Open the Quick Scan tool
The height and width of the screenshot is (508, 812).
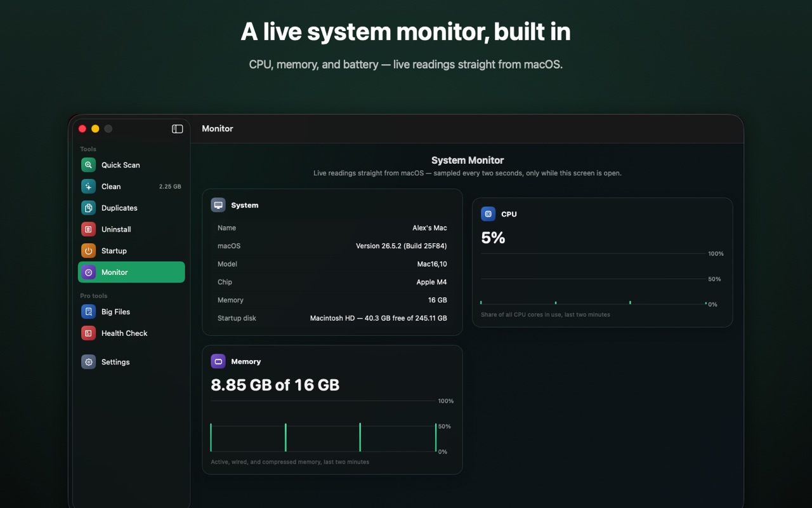131,165
